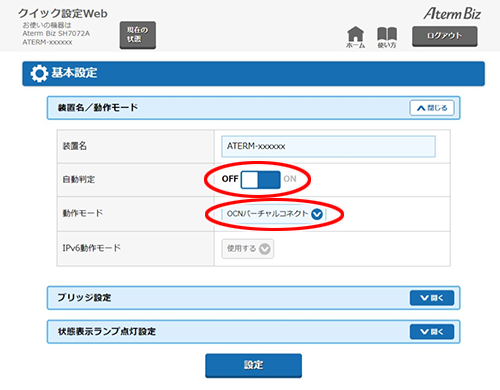Image resolution: width=500 pixels, height=390 pixels.
Task: Toggle the 自動判定 OFF/ON switch
Action: point(260,179)
